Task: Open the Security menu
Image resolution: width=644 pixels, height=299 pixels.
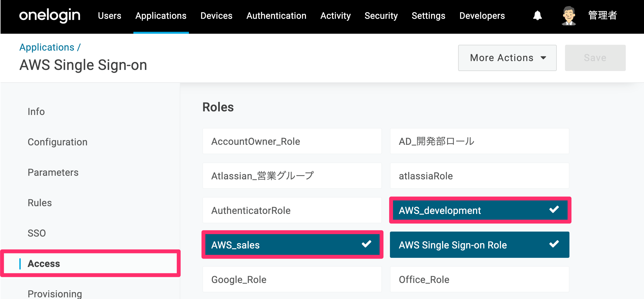Action: coord(381,16)
